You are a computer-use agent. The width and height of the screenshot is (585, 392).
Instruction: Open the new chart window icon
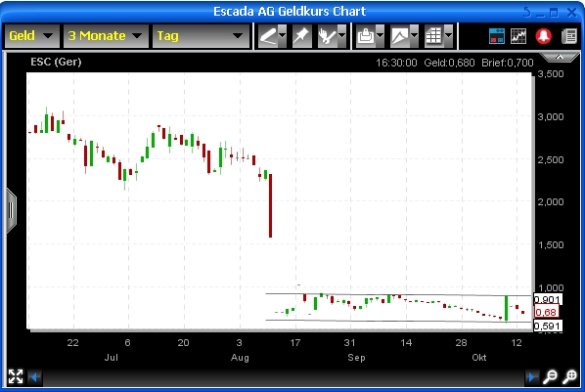click(x=518, y=36)
